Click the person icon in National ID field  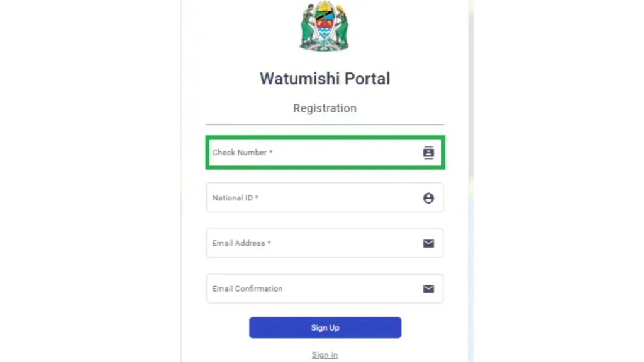click(428, 198)
